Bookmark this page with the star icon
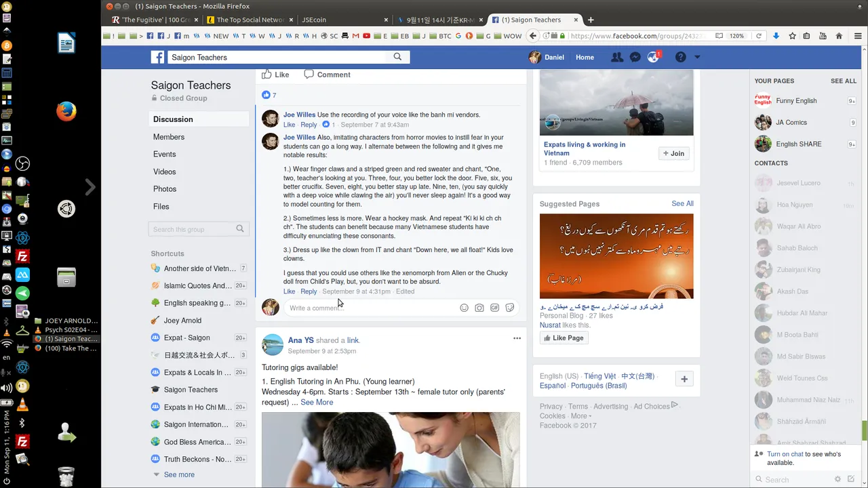The image size is (868, 488). pyautogui.click(x=792, y=36)
